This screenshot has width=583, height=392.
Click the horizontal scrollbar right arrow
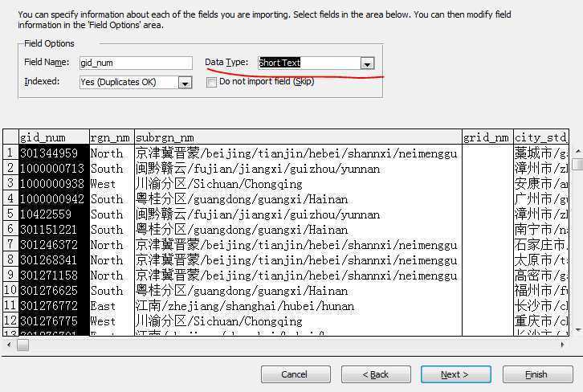coord(563,345)
